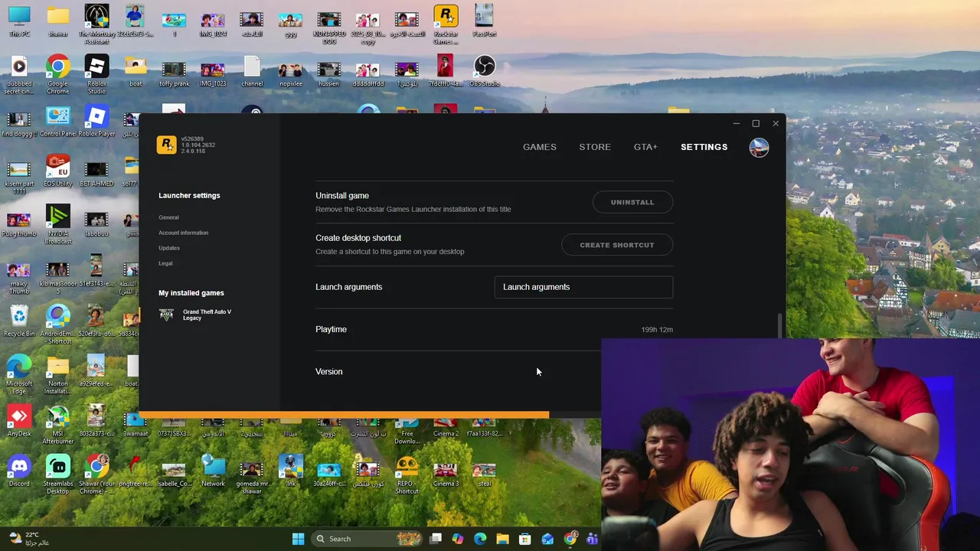The height and width of the screenshot is (551, 980).
Task: Open General launcher settings
Action: pos(168,217)
